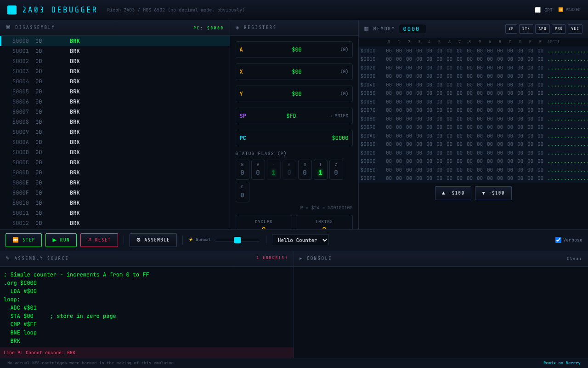Open the Hello Counter program dropdown
The height and width of the screenshot is (368, 588).
[x=300, y=240]
